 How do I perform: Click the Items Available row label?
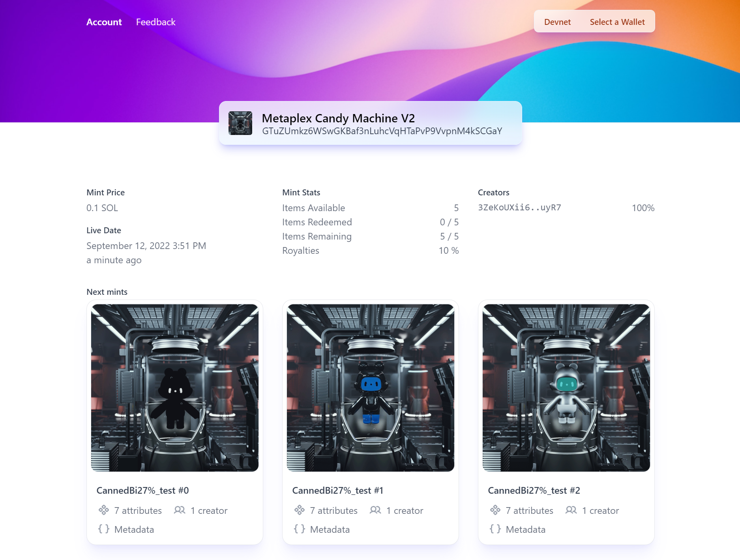point(313,208)
